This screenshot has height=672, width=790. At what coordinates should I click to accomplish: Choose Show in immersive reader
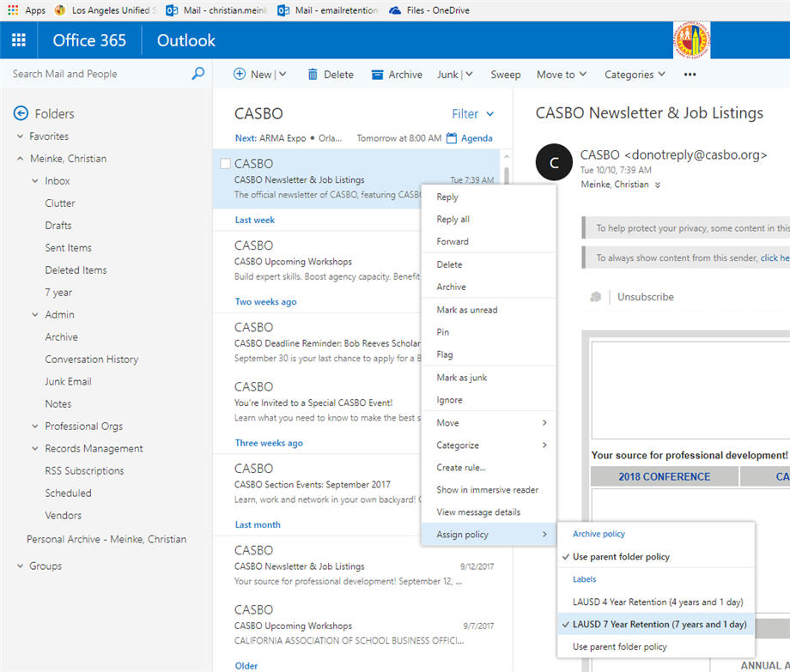click(489, 489)
